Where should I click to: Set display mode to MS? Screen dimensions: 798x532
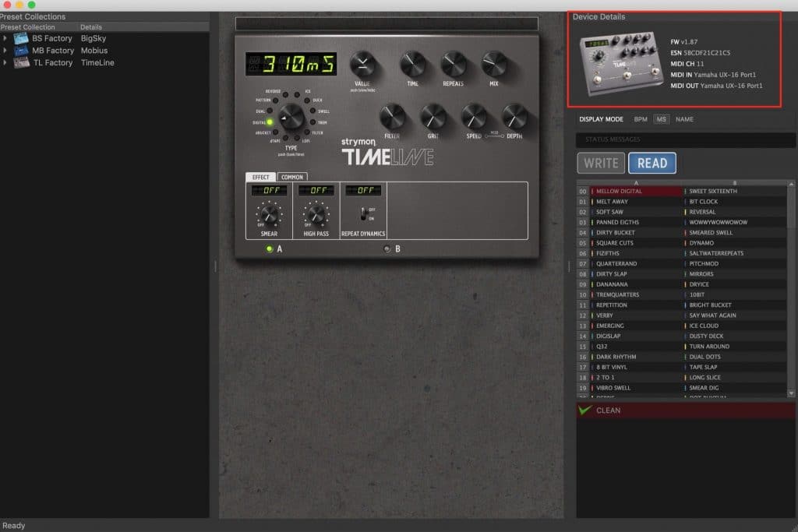point(661,119)
